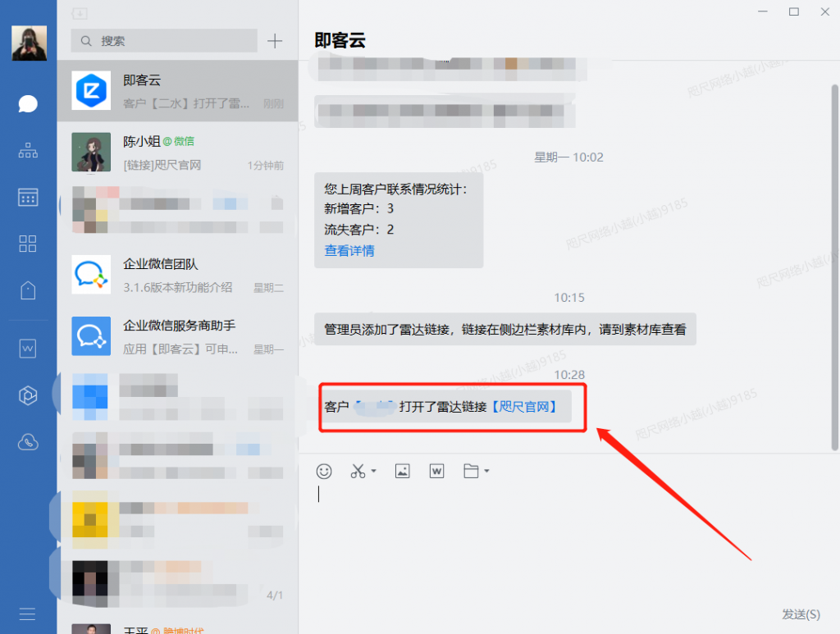Click the search box in chat list
The height and width of the screenshot is (634, 840).
[164, 41]
